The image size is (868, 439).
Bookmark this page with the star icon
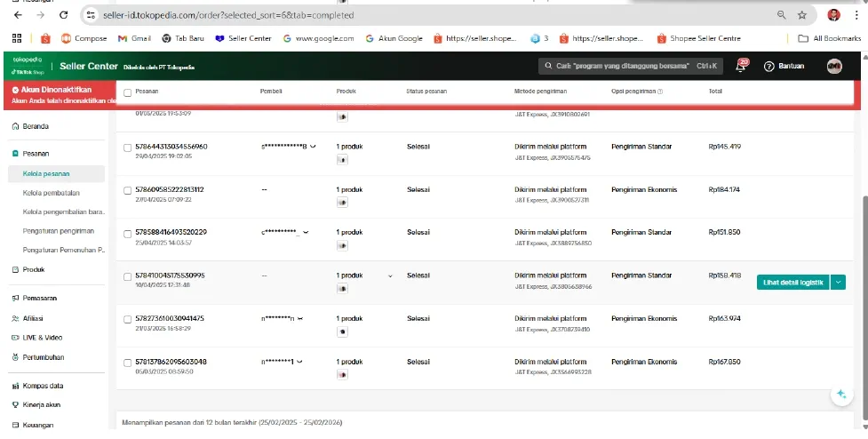coord(802,15)
